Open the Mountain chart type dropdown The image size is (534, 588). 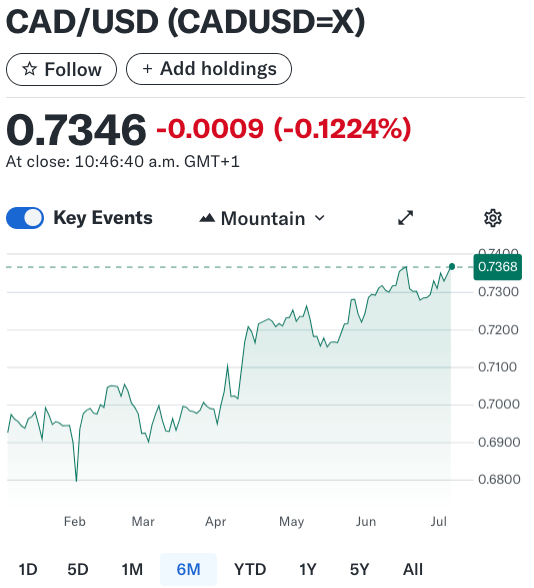262,218
